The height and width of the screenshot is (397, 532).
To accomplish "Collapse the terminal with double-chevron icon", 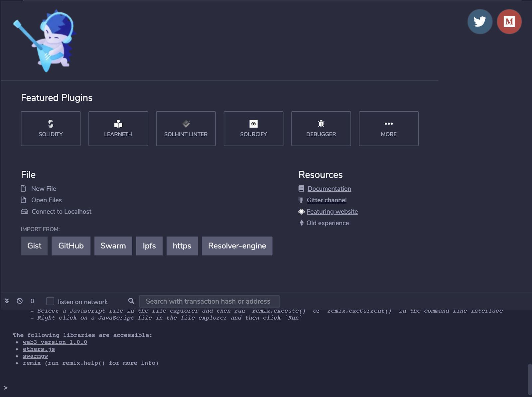I will (7, 301).
